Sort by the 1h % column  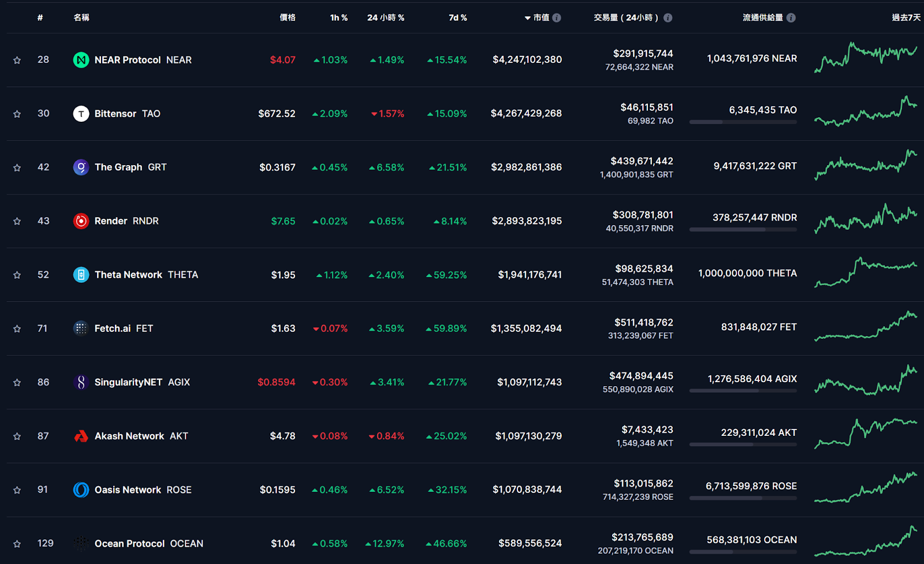click(x=339, y=18)
